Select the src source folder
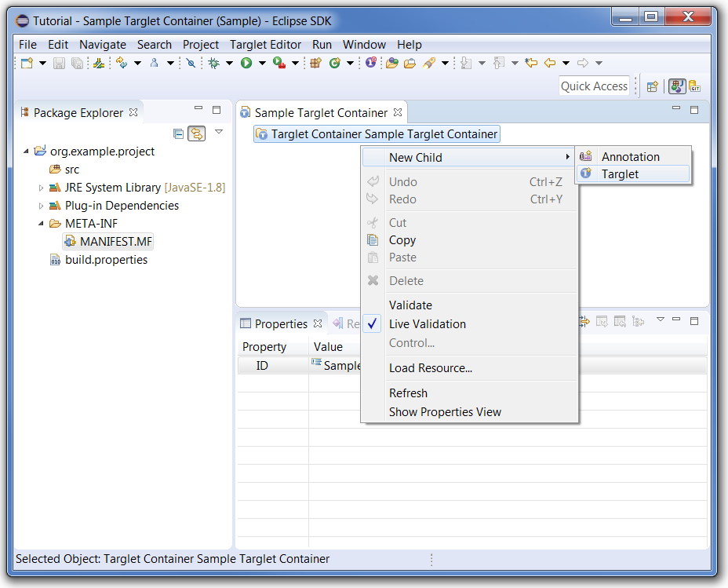This screenshot has width=728, height=588. (x=64, y=170)
